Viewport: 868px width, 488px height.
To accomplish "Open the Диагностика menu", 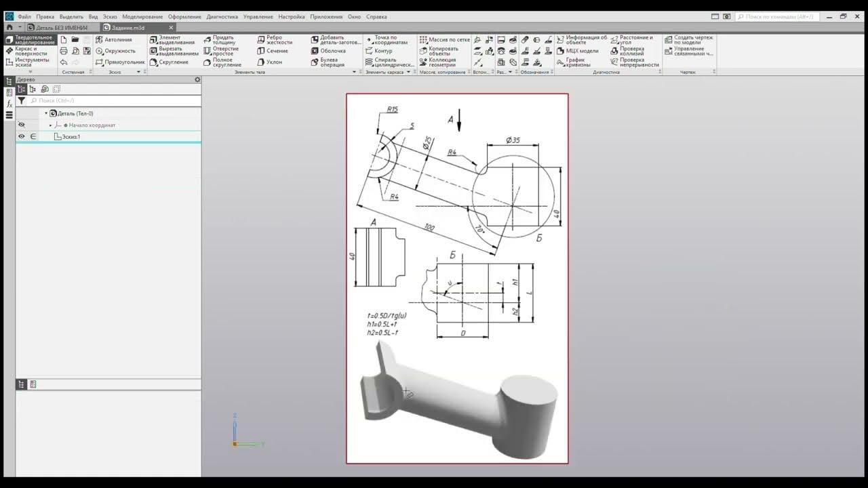I will click(x=222, y=16).
